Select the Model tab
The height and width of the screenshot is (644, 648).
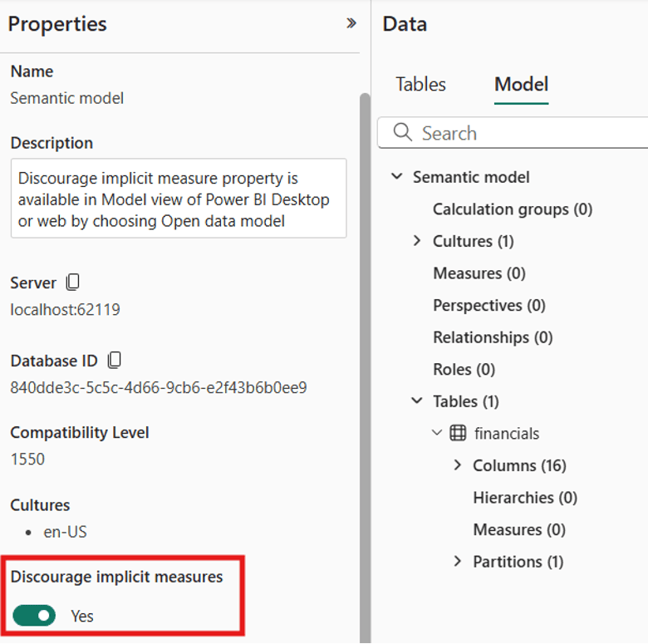coord(521,85)
